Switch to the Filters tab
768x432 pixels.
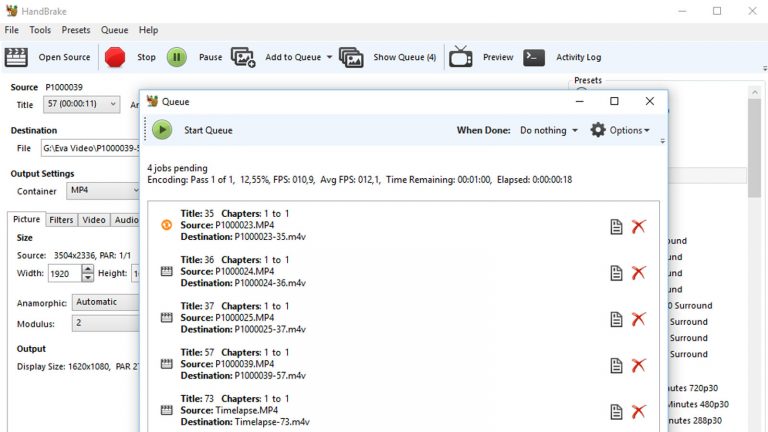point(61,220)
